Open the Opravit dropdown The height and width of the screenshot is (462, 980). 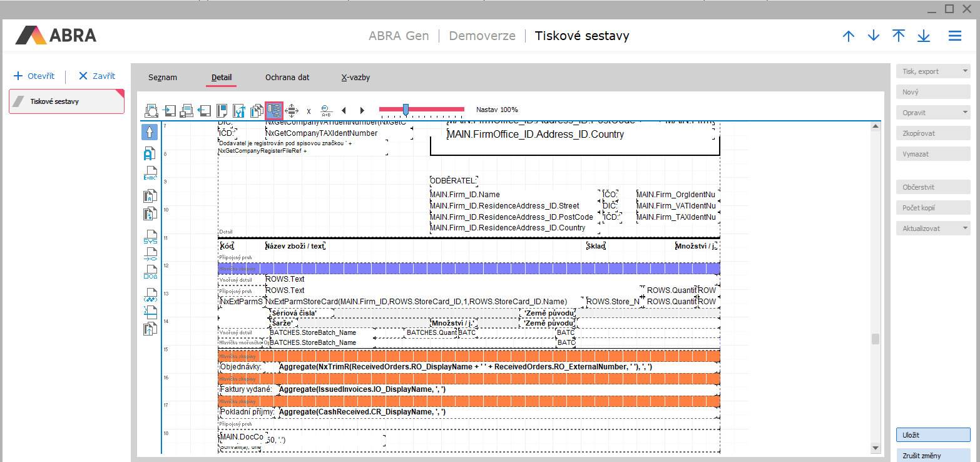[933, 113]
